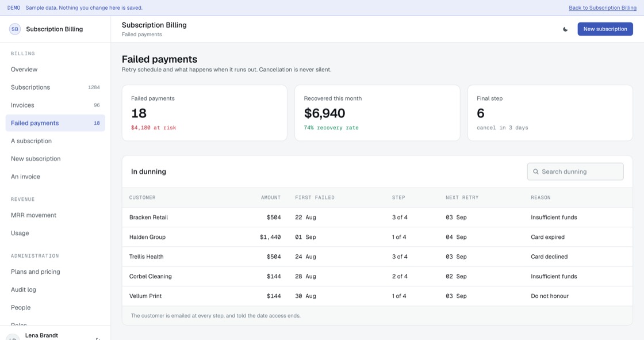This screenshot has height=340, width=644.
Task: Select the Corbel Cleaning customer row
Action: pos(377,277)
